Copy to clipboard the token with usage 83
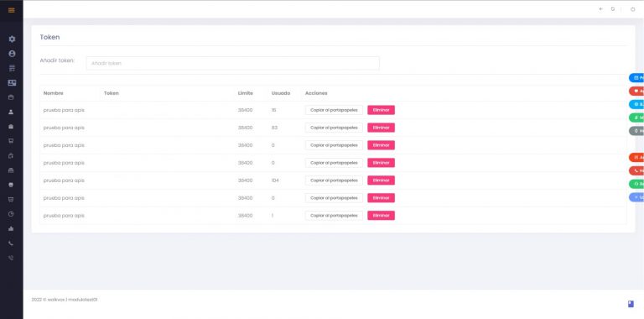 [334, 128]
